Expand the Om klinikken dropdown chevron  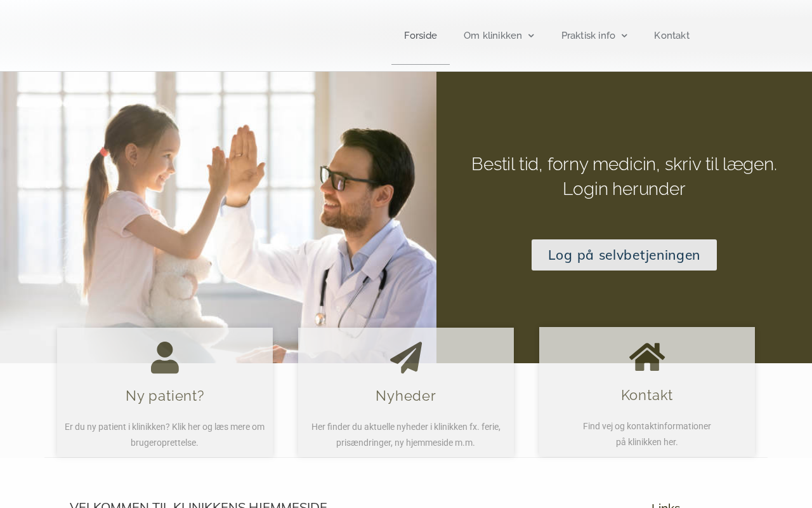tap(531, 36)
